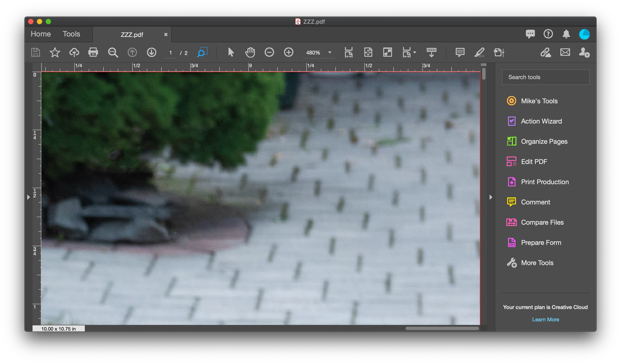Click the horizontal scrollbar thumb

[x=442, y=328]
